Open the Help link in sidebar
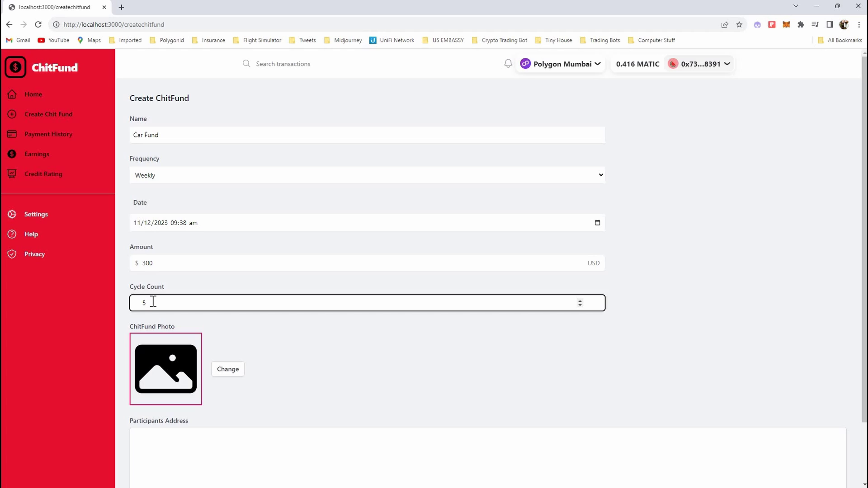The image size is (868, 488). (31, 234)
